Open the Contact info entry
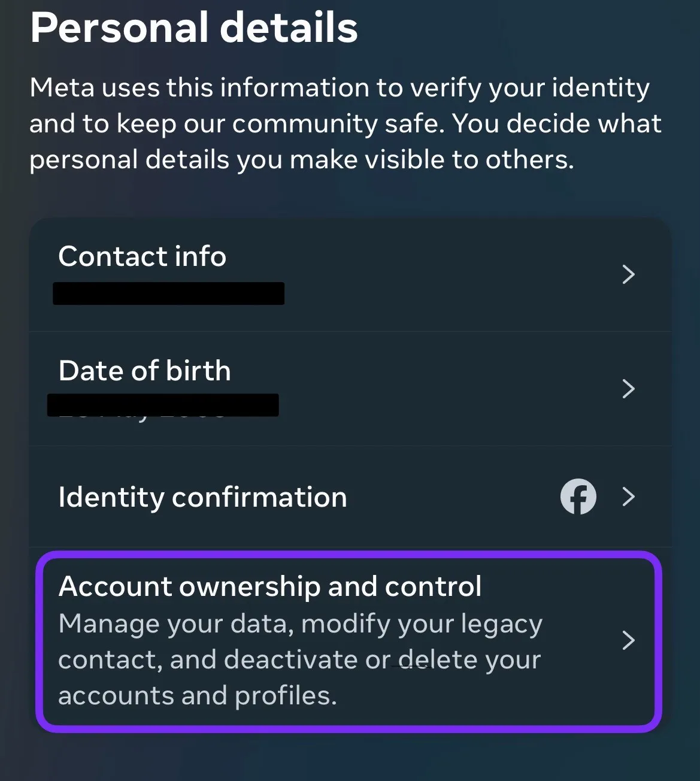The width and height of the screenshot is (700, 781). pos(143,256)
